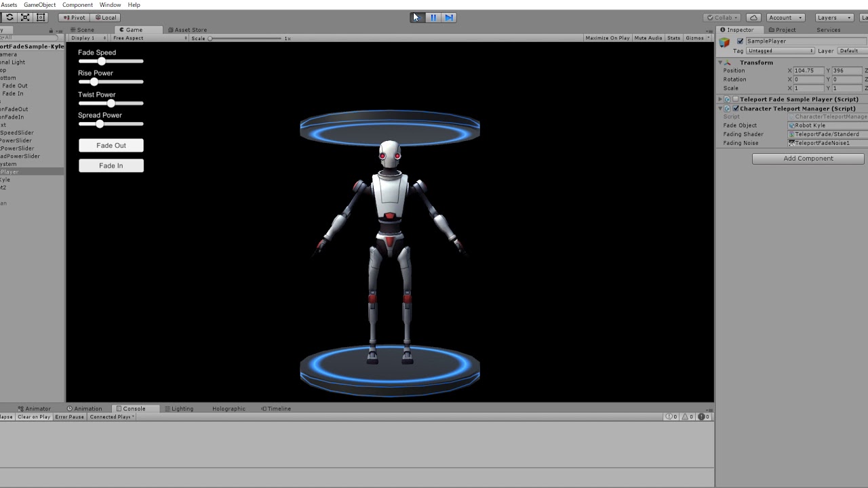Open the Free Aspect dropdown

(x=149, y=38)
